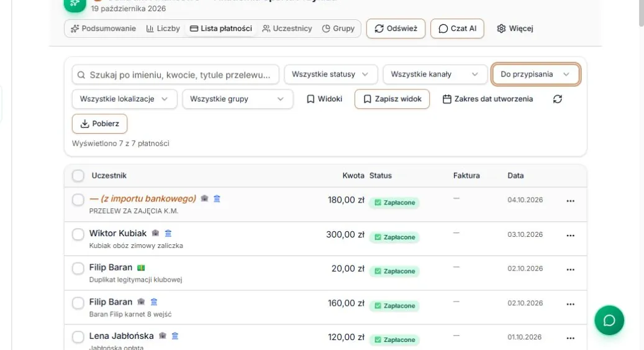Switch to Grupy tab
This screenshot has height=350, width=644.
(338, 29)
